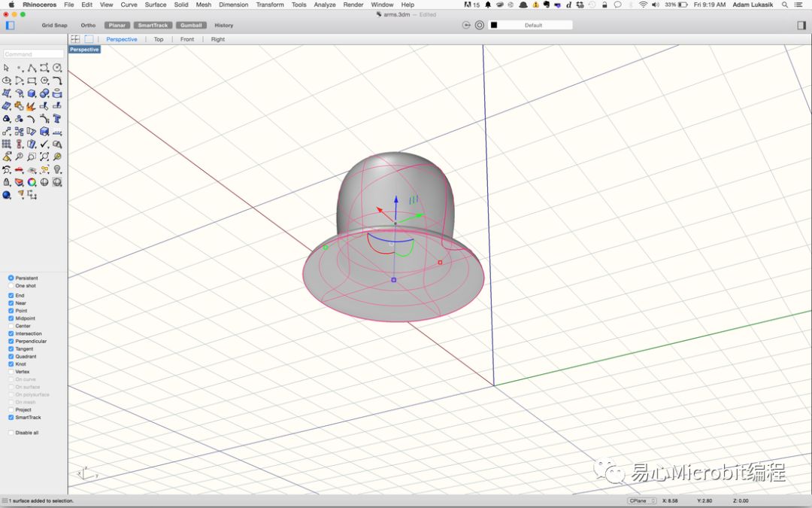Open the lock objects tool
This screenshot has width=812, height=508.
click(7, 182)
